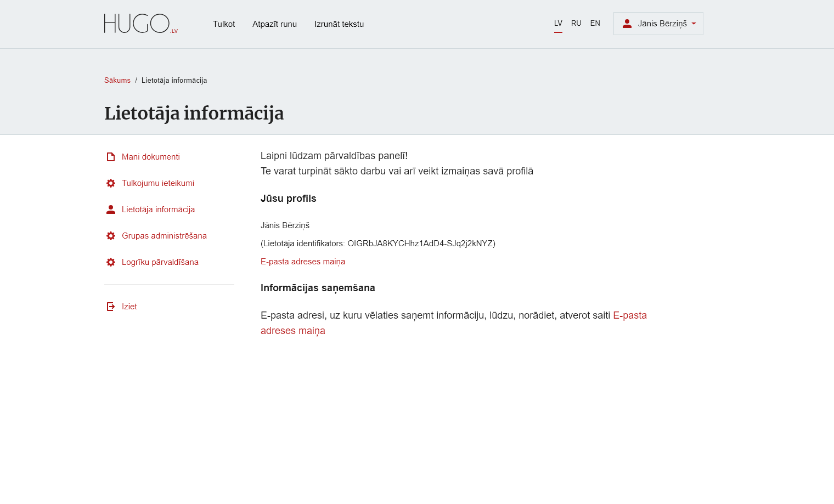Click the HUGO.LV logo
This screenshot has width=834, height=504.
tap(141, 24)
